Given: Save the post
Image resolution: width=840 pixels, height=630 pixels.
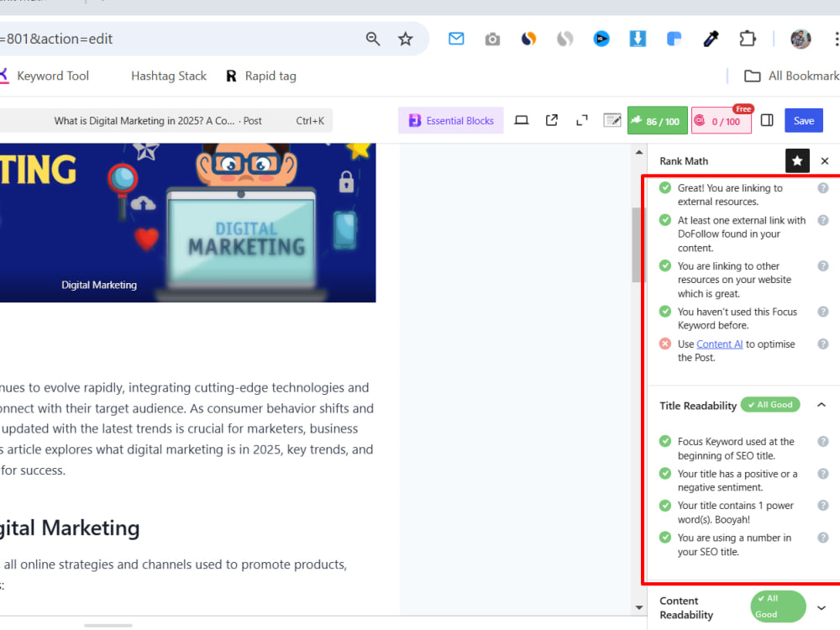Looking at the screenshot, I should (804, 120).
